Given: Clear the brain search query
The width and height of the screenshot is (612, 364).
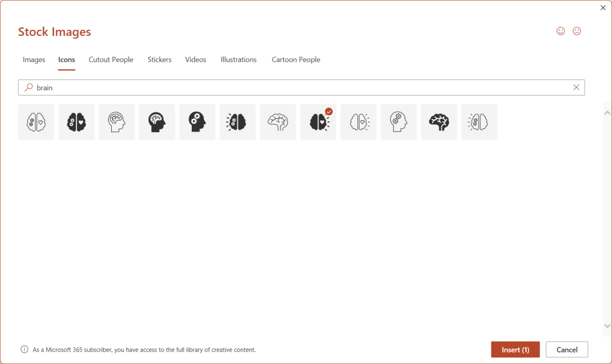Looking at the screenshot, I should pyautogui.click(x=576, y=87).
